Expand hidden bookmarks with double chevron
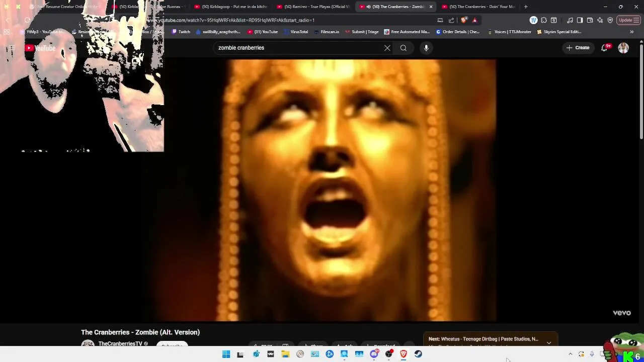The image size is (644, 362). point(632,32)
